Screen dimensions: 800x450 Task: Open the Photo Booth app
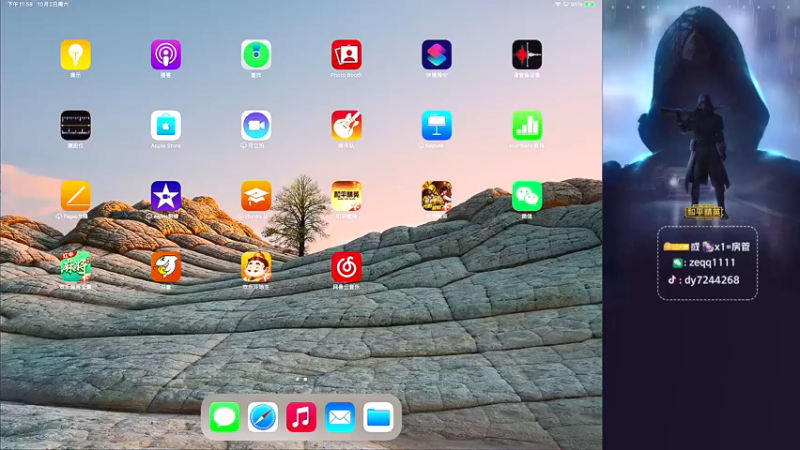tap(346, 55)
